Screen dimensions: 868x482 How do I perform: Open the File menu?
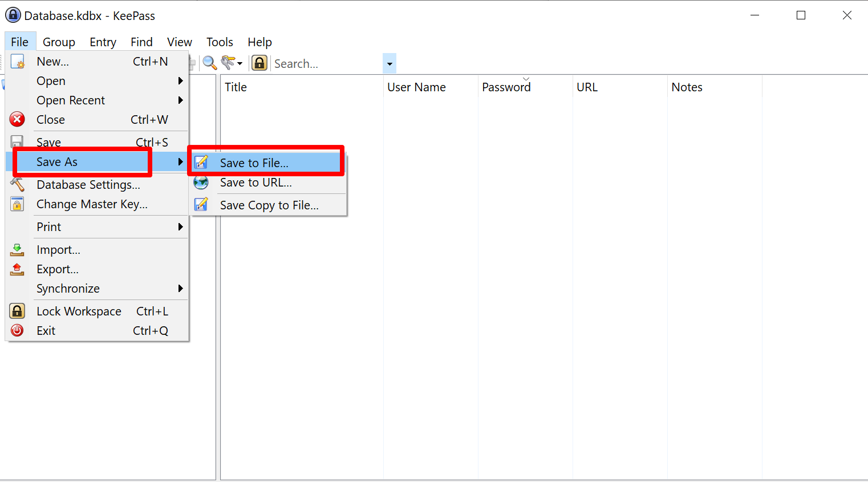20,42
